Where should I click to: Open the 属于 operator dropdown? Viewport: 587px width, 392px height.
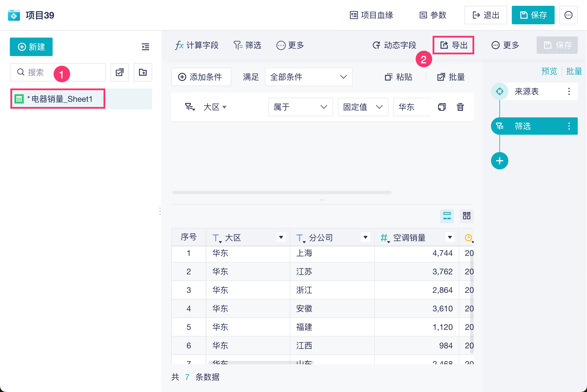click(300, 107)
